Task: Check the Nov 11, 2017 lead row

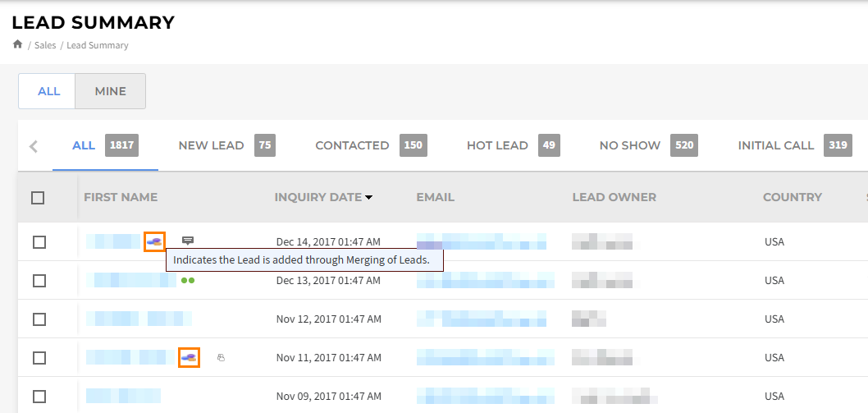Action: pos(39,357)
